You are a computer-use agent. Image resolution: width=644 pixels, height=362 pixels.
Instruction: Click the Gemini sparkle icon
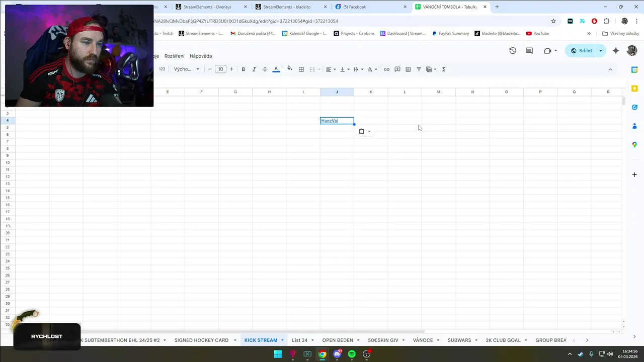616,51
